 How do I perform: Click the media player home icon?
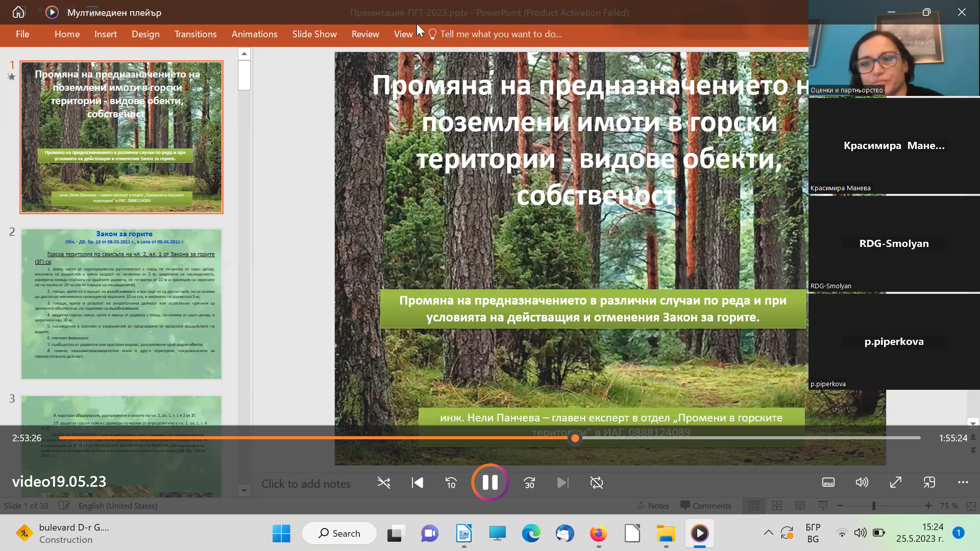[18, 12]
